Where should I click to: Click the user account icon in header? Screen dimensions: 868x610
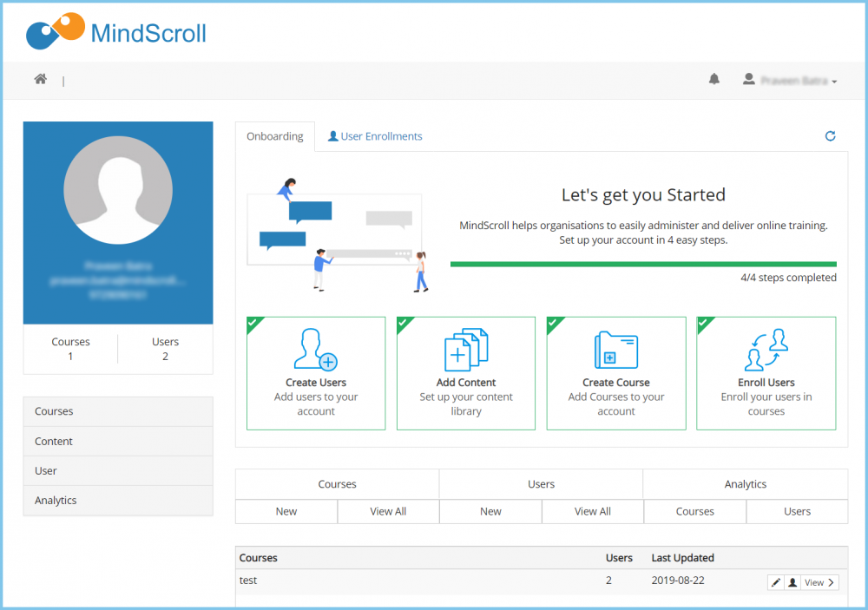click(748, 79)
